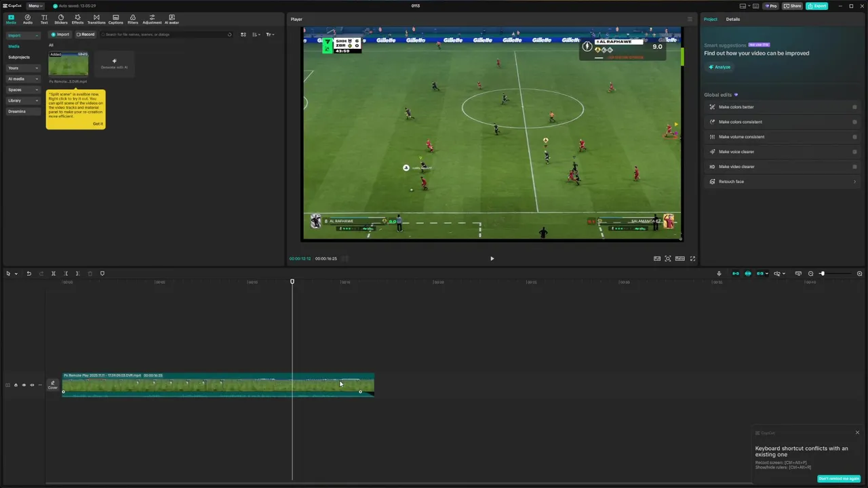The width and height of the screenshot is (868, 488).
Task: Click the zoom out timeline magnifier
Action: pyautogui.click(x=810, y=273)
